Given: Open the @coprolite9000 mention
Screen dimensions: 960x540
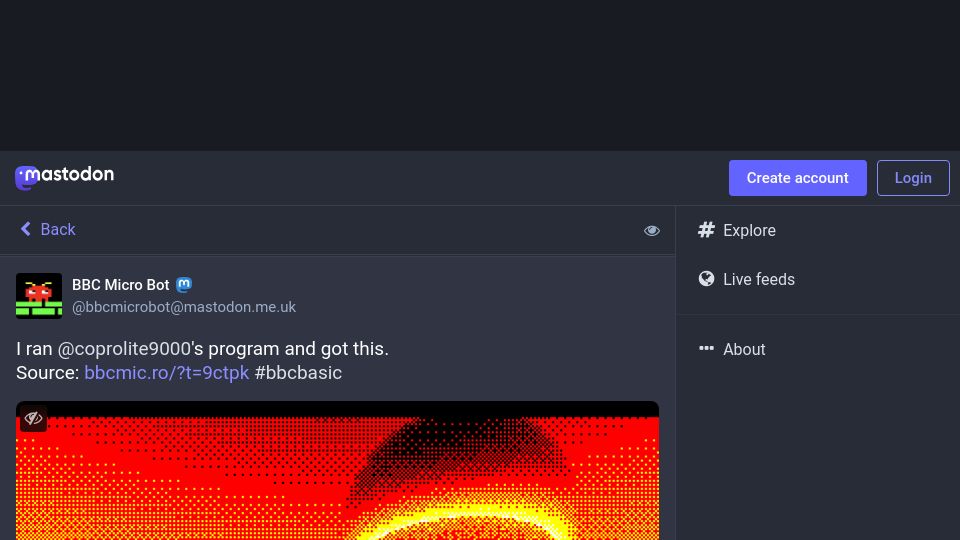Looking at the screenshot, I should [x=124, y=349].
